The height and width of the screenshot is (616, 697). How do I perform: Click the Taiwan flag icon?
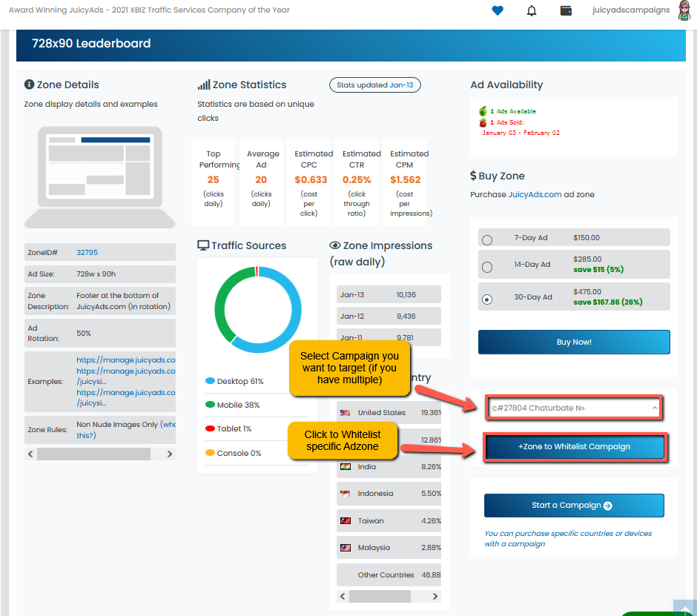[x=346, y=520]
